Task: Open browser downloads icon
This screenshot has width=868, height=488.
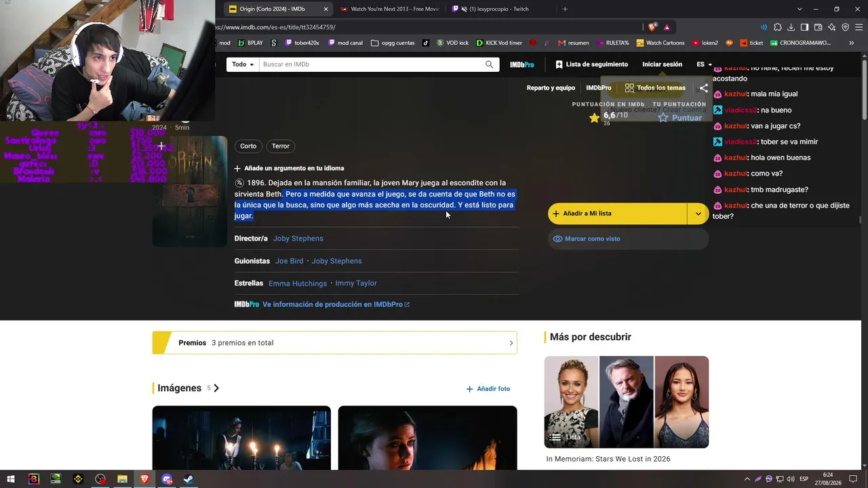Action: click(x=791, y=27)
